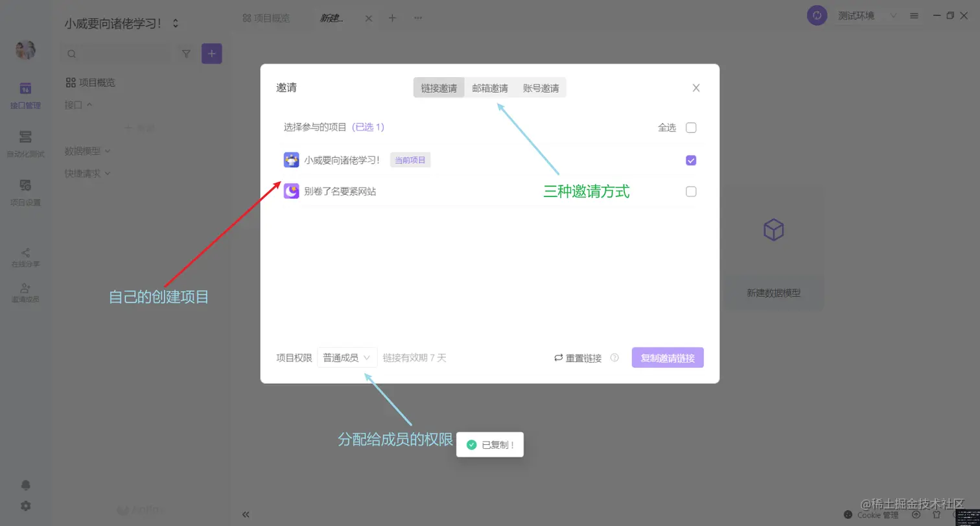Click inside the project search field
The height and width of the screenshot is (526, 980).
(x=117, y=54)
